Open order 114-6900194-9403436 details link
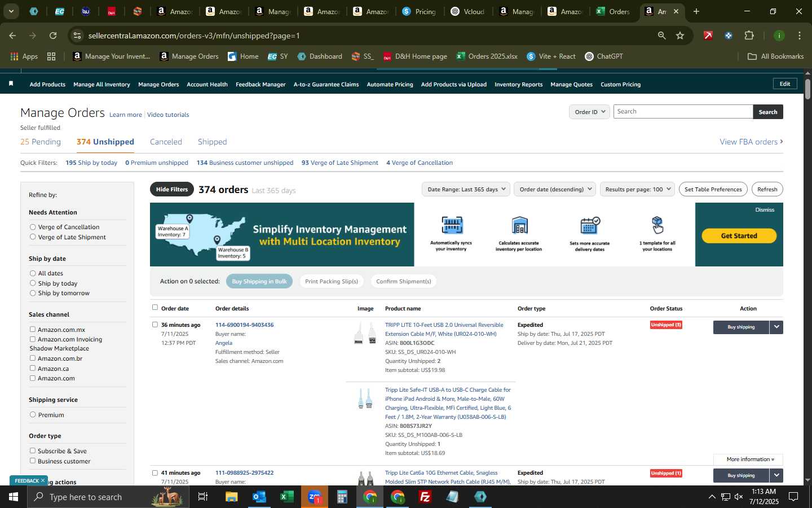The height and width of the screenshot is (508, 812). point(244,325)
